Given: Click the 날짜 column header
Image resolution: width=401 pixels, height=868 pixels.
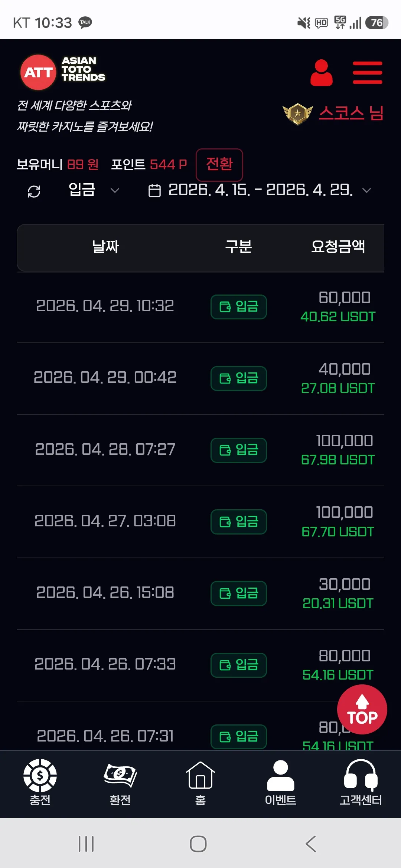Looking at the screenshot, I should [x=105, y=247].
